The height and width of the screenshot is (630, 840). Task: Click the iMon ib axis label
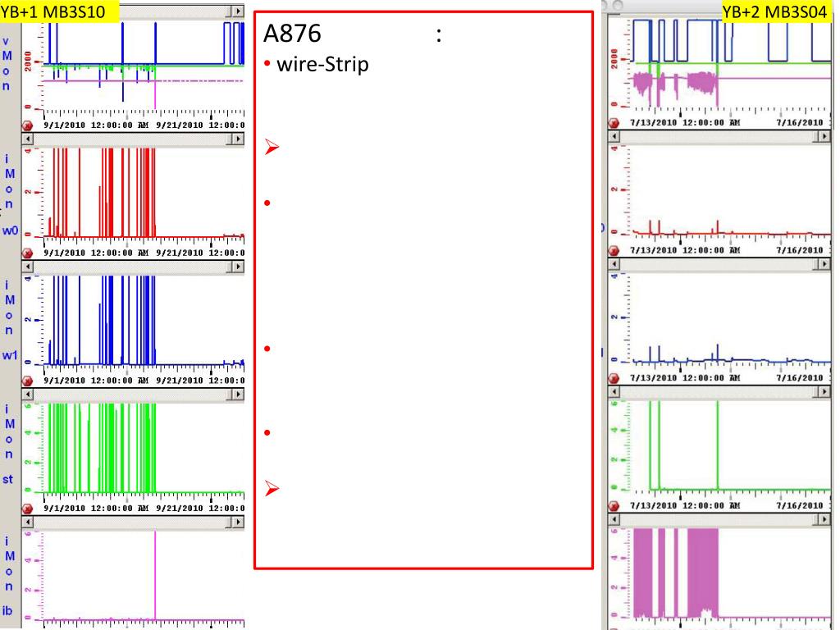click(8, 576)
